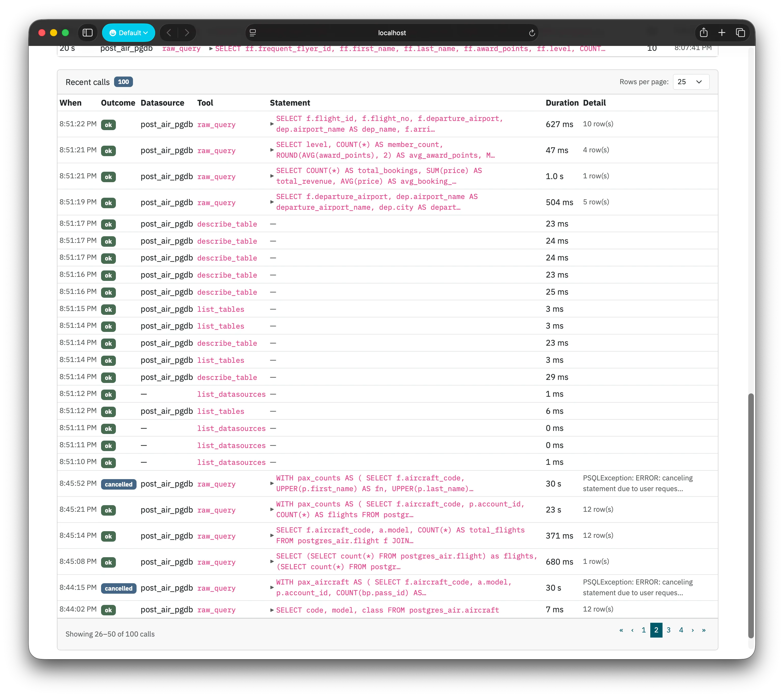Screen dimensions: 784x697
Task: Jump to first page with « icon
Action: click(x=621, y=630)
